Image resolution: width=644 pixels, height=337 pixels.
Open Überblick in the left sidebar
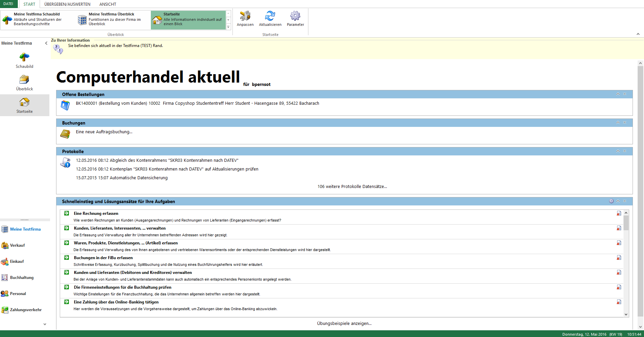tap(25, 83)
